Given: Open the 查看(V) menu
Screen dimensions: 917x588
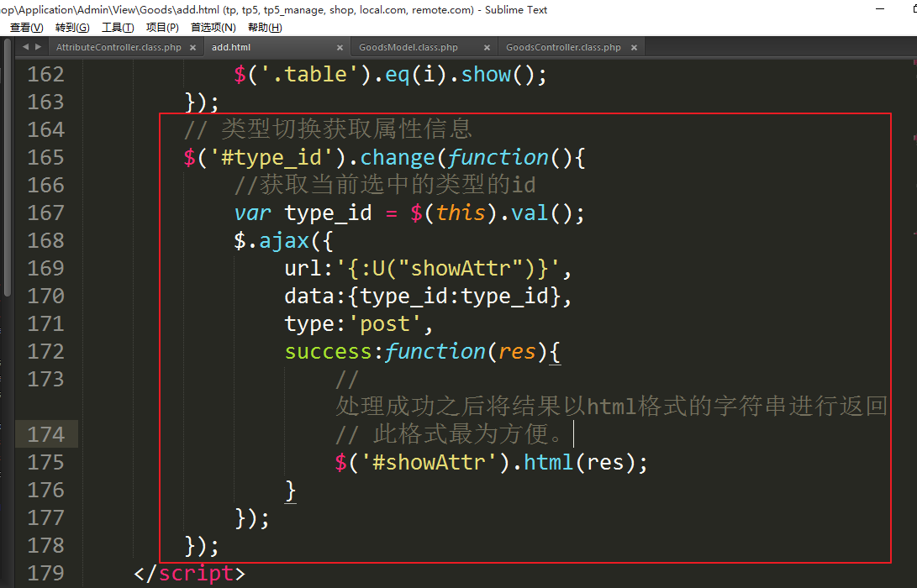Looking at the screenshot, I should point(27,28).
